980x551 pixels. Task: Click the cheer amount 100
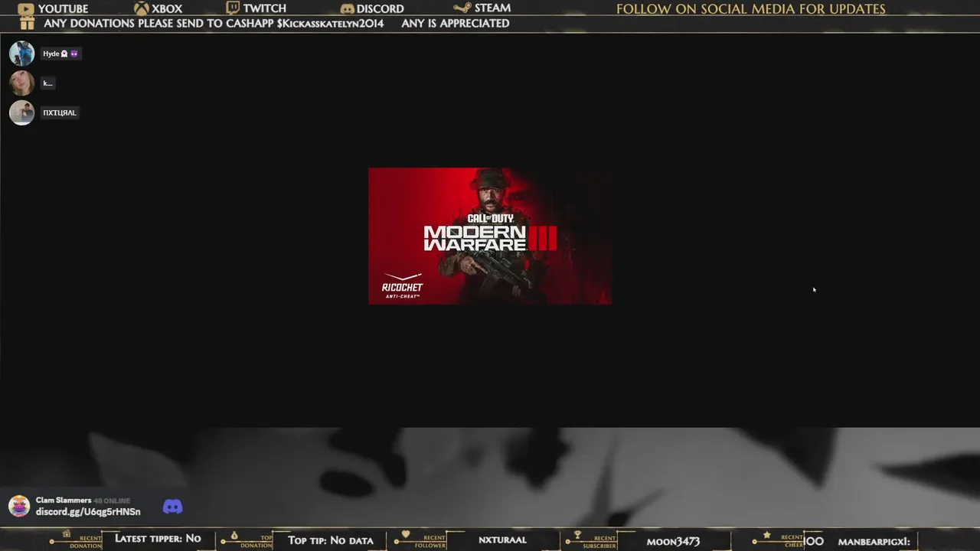pos(814,541)
